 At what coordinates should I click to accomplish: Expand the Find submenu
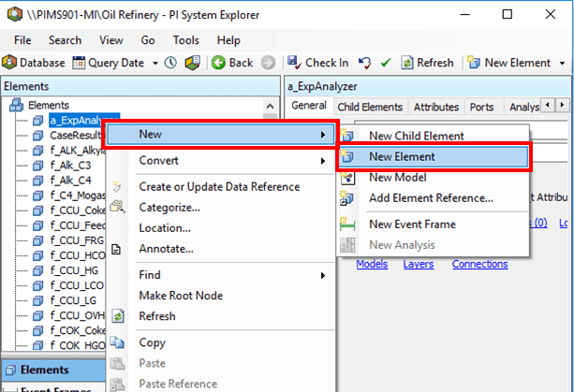pyautogui.click(x=322, y=275)
